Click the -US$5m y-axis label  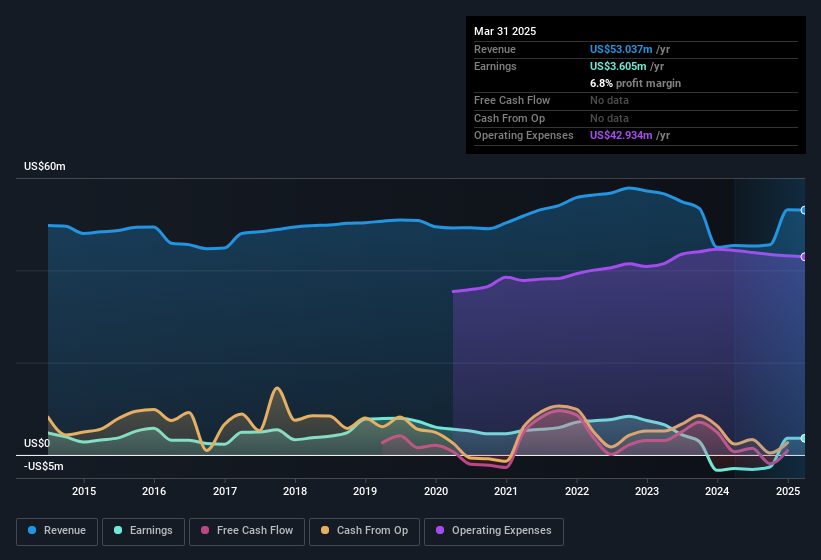coord(44,466)
